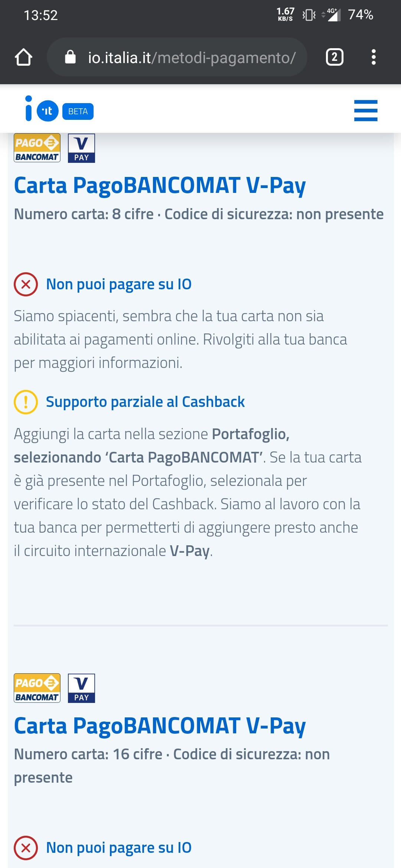Tap the second 'Carta PagoBANCOMAT V-Pay' title
Viewport: 401px width, 868px height.
[160, 726]
